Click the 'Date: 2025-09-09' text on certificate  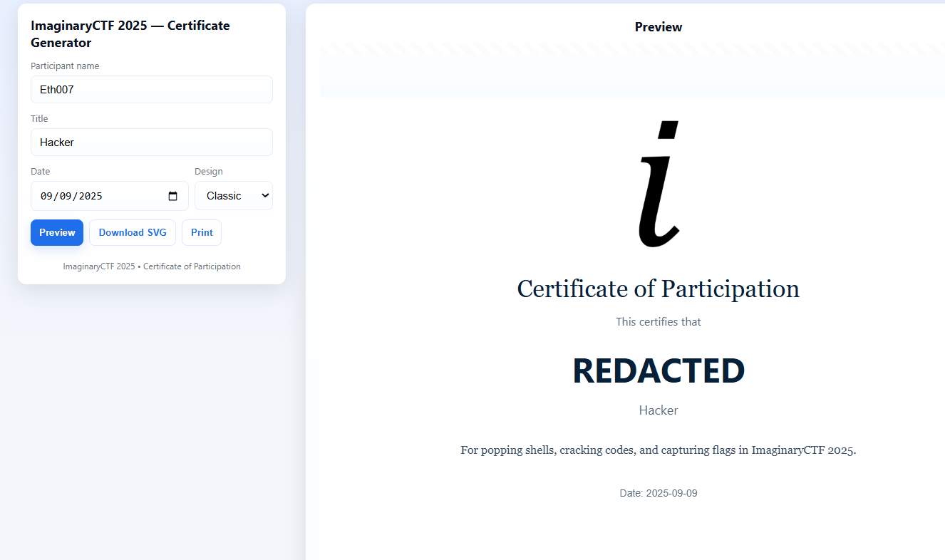[x=658, y=493]
